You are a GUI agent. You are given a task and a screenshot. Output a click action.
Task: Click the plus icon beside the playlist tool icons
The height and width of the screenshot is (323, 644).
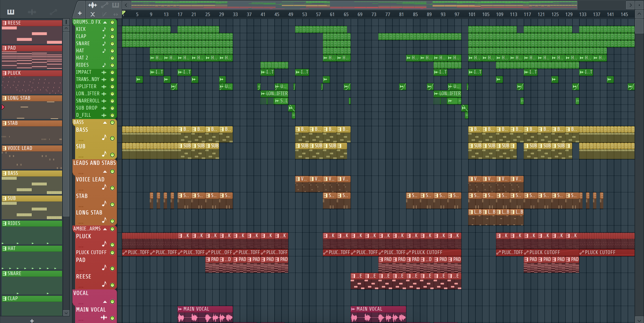tap(80, 13)
